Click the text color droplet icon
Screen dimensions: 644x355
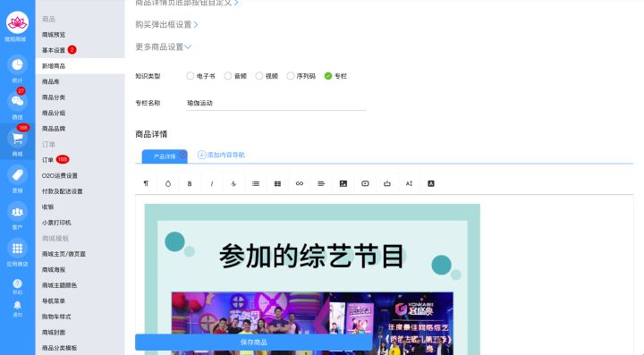tap(168, 183)
